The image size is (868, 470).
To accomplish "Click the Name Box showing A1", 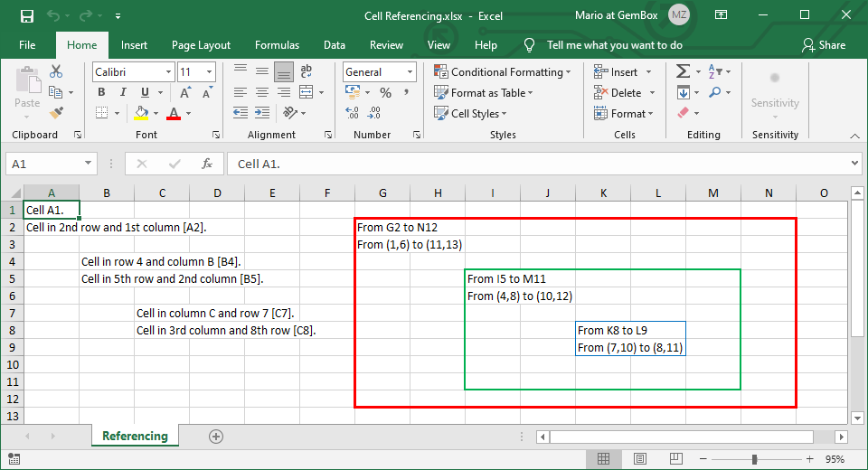I will tap(43, 164).
